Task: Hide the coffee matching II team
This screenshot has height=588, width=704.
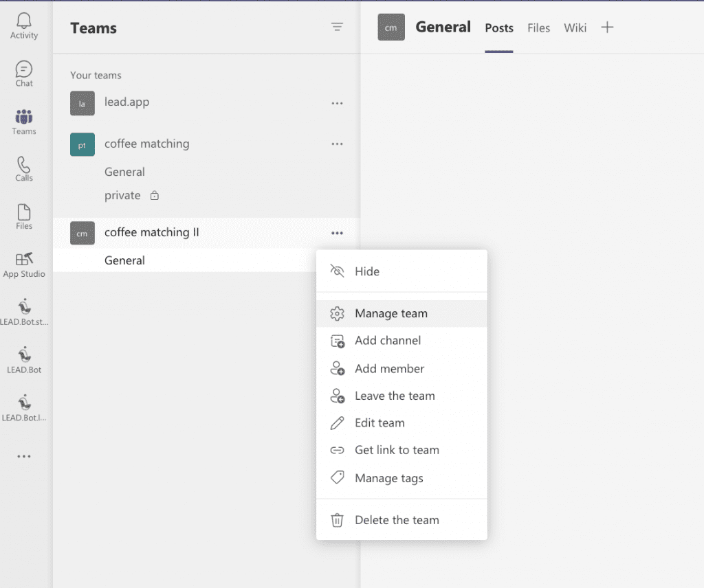Action: point(367,271)
